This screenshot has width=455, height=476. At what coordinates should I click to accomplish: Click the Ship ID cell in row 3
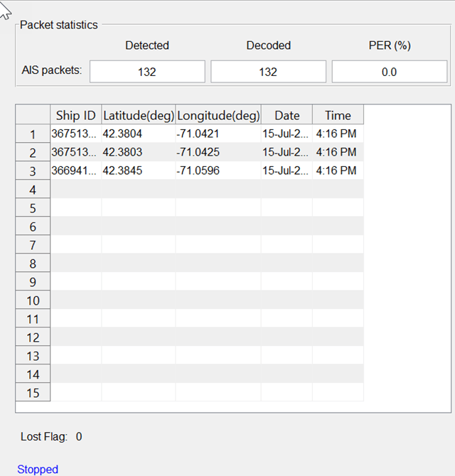[x=76, y=171]
